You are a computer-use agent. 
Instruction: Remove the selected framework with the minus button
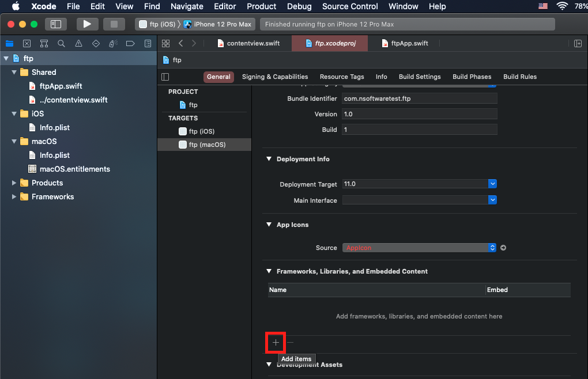[x=290, y=342]
